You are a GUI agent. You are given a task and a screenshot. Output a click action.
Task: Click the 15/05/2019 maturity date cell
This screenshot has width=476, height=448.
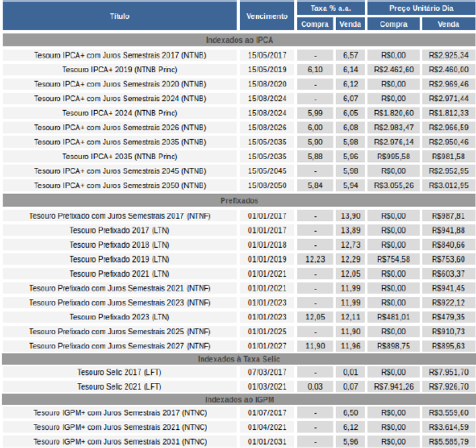click(267, 69)
